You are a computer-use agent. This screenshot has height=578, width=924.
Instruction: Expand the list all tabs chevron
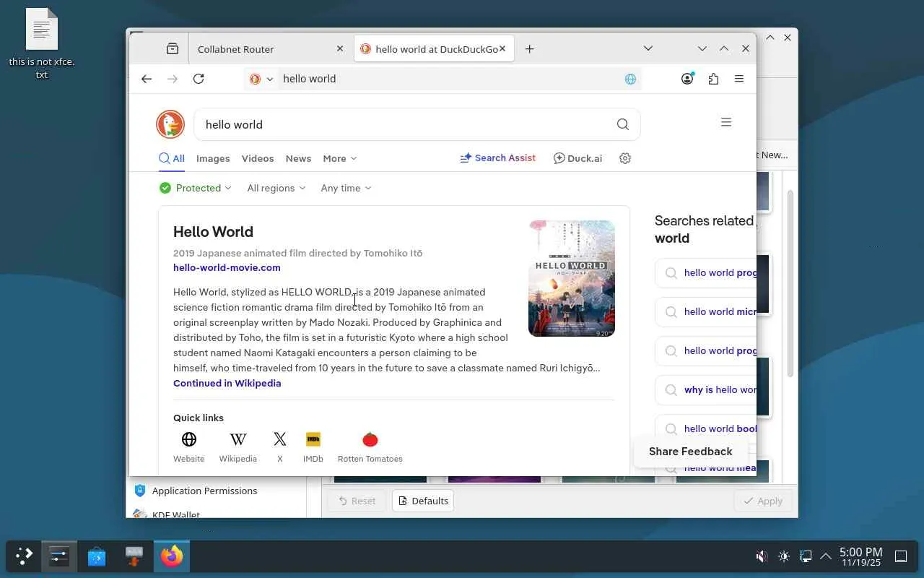click(x=648, y=49)
